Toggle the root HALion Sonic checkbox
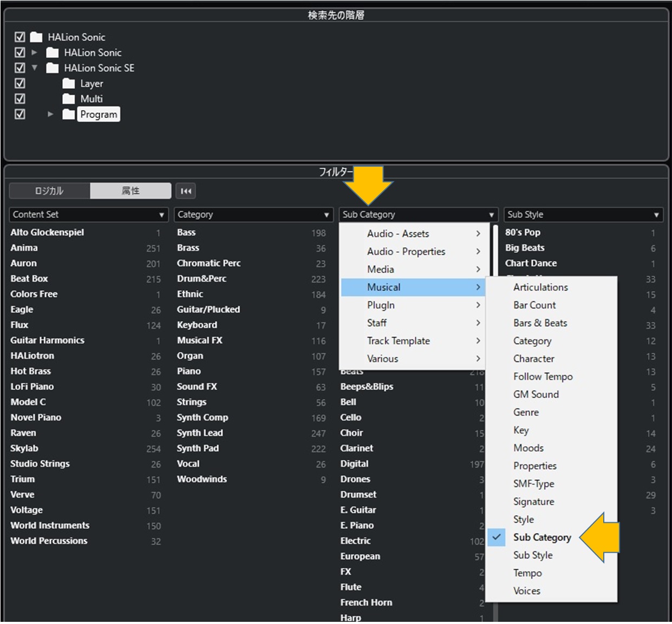 pos(20,37)
